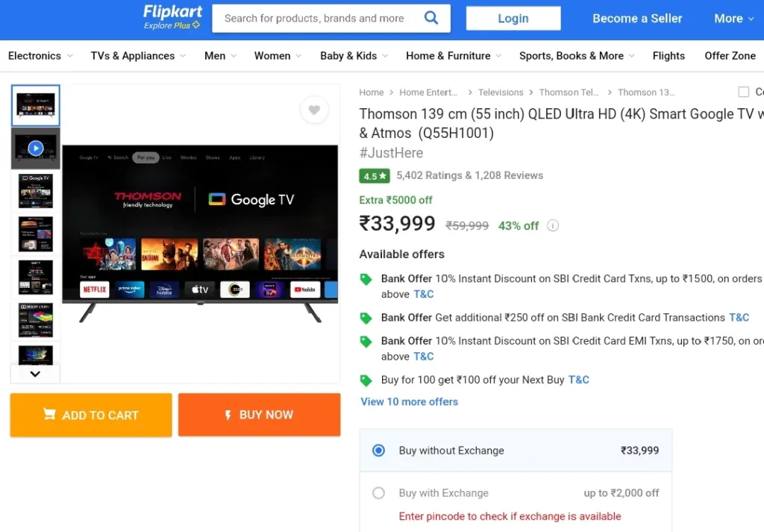Screen dimensions: 764x532
Task: Expand the TVs & Appliances menu
Action: (x=138, y=56)
